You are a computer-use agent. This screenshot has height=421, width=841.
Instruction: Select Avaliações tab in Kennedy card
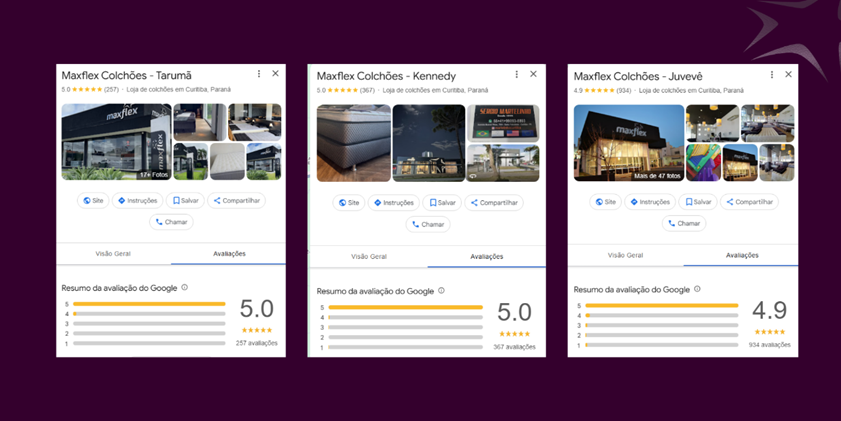(x=486, y=256)
